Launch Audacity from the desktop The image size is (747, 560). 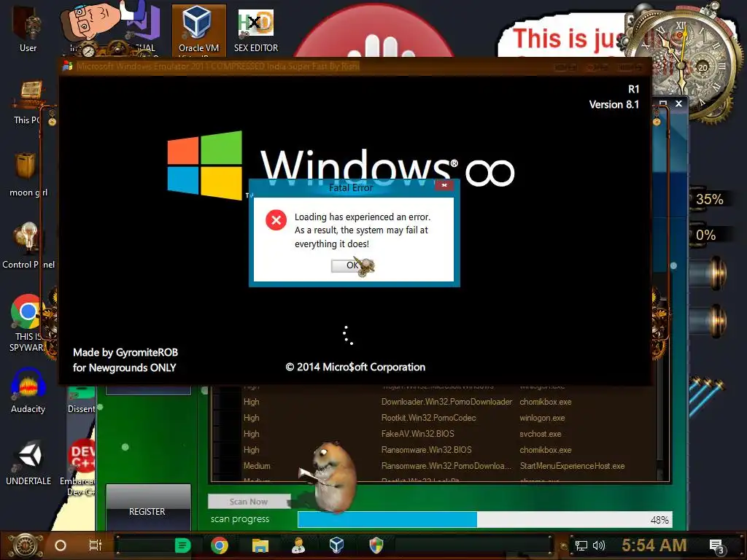(x=28, y=391)
